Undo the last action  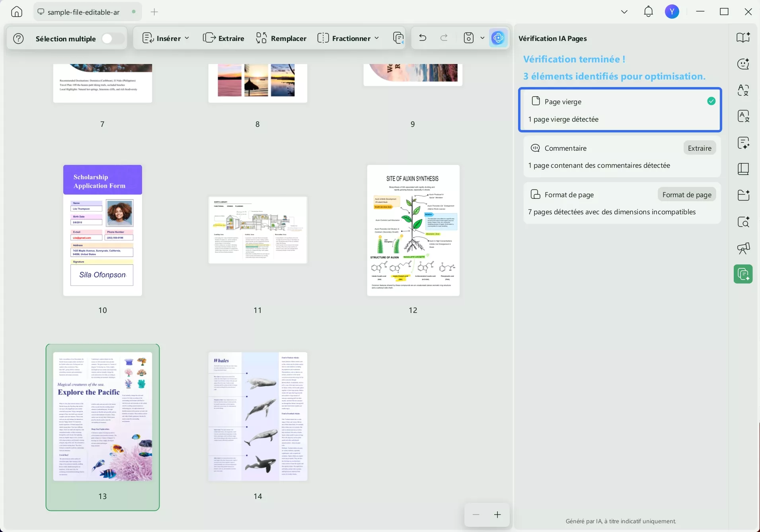423,38
